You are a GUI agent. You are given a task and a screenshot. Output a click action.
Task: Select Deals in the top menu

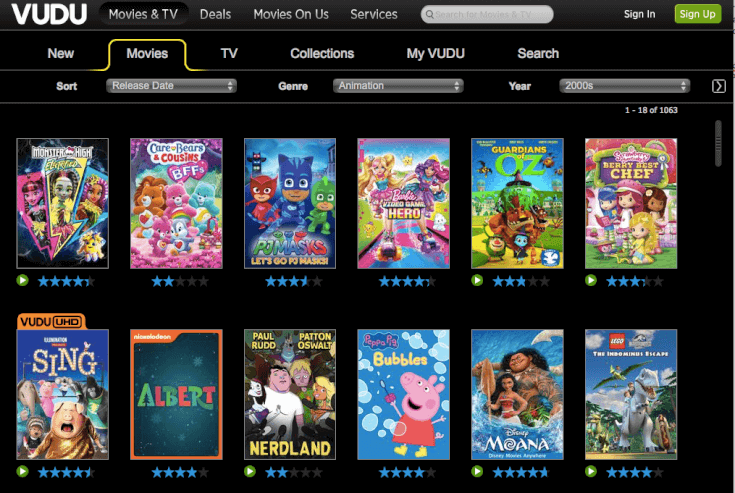[x=215, y=14]
